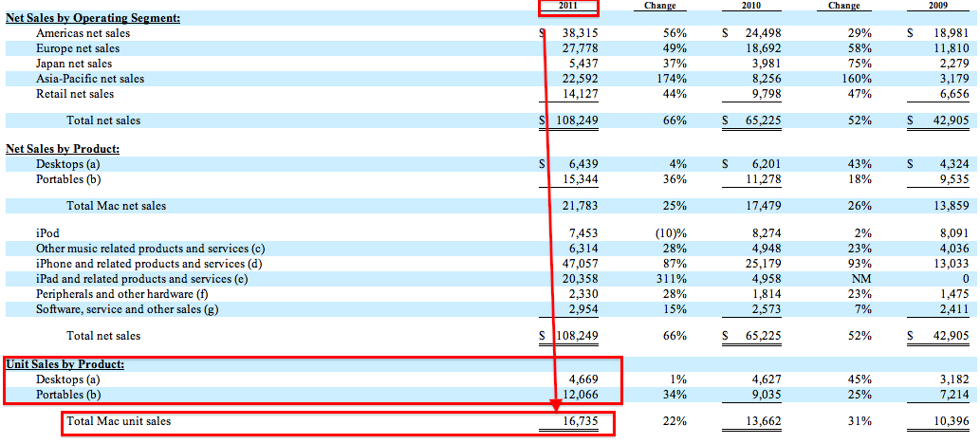Select Japan 2009 value 2,279
The height and width of the screenshot is (444, 980).
953,64
